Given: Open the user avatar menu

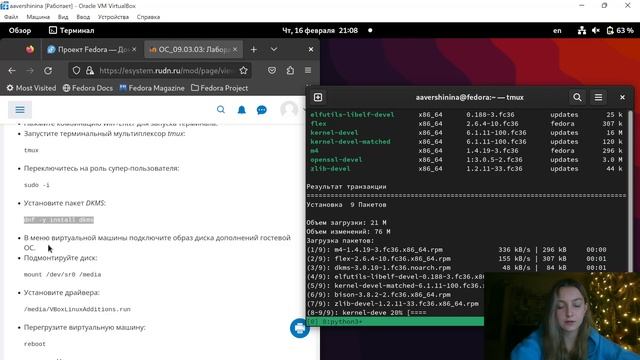Looking at the screenshot, I should tap(289, 109).
